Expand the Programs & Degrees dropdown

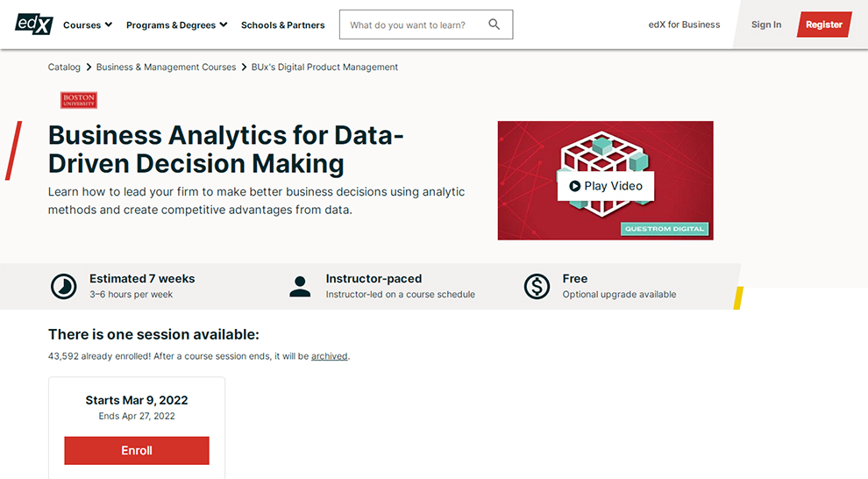point(176,25)
